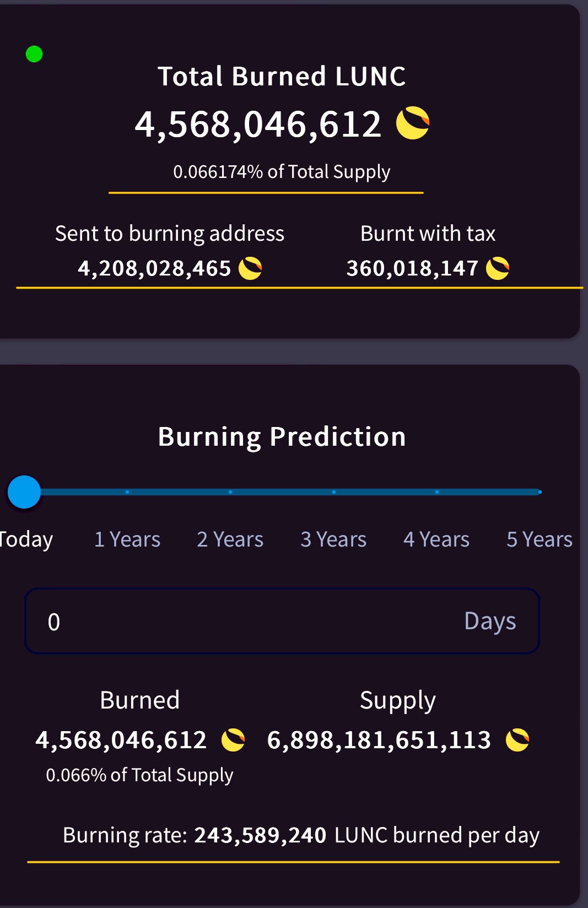This screenshot has width=588, height=908.
Task: Jump to the 5 Years label
Action: pyautogui.click(x=540, y=539)
